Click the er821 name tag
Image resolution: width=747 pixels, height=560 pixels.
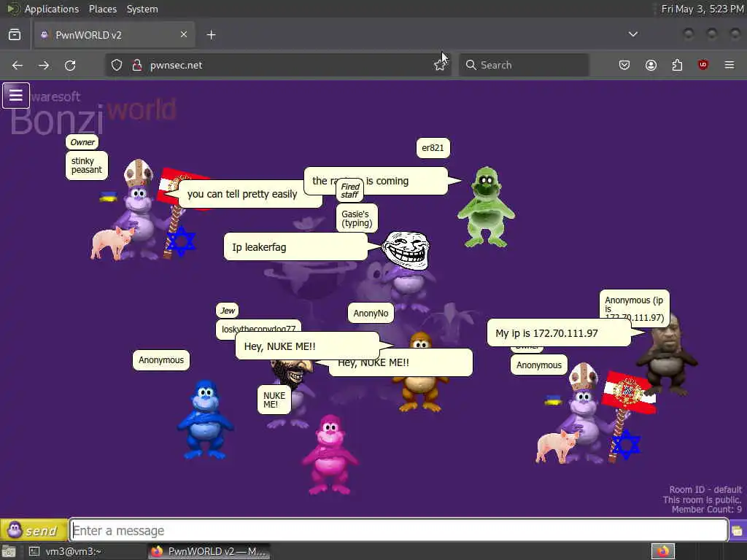pos(433,147)
